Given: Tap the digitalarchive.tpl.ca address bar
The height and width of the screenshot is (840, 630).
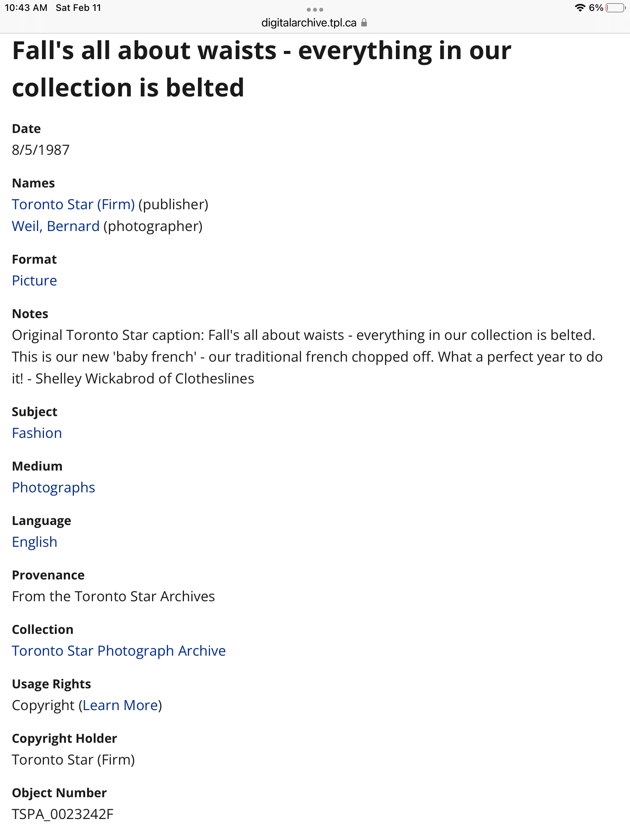Looking at the screenshot, I should [x=309, y=23].
